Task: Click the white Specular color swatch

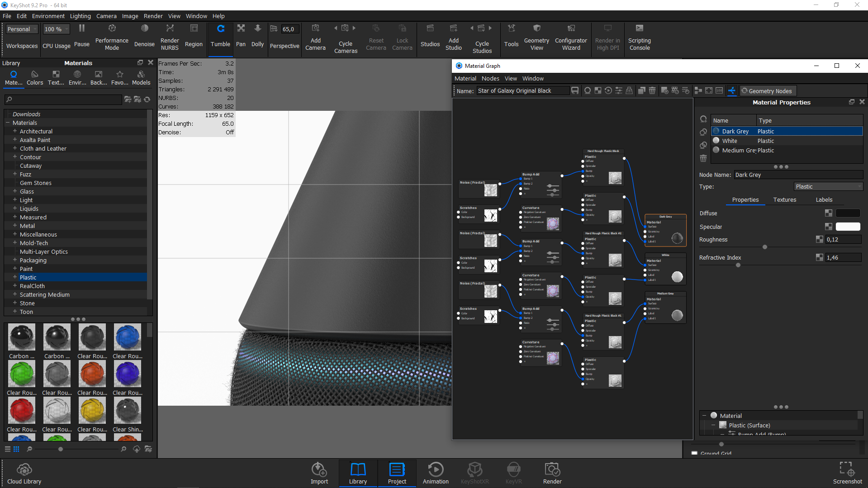Action: coord(848,227)
